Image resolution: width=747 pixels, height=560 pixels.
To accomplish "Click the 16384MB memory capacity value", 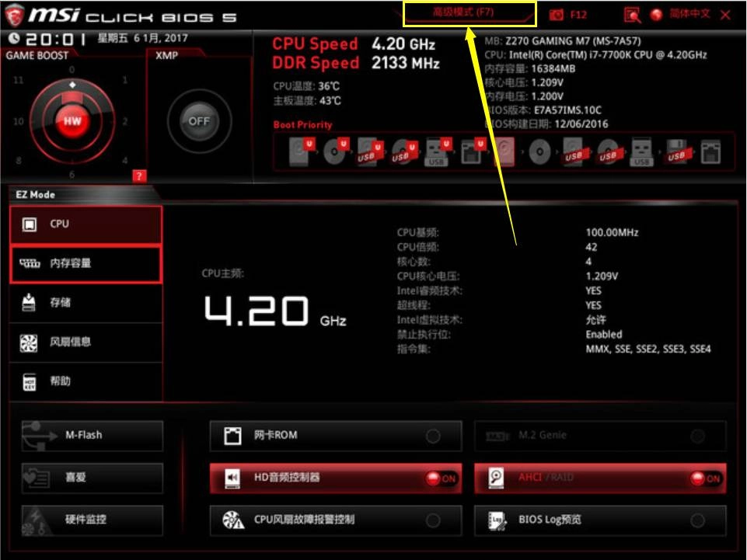I will pyautogui.click(x=553, y=68).
